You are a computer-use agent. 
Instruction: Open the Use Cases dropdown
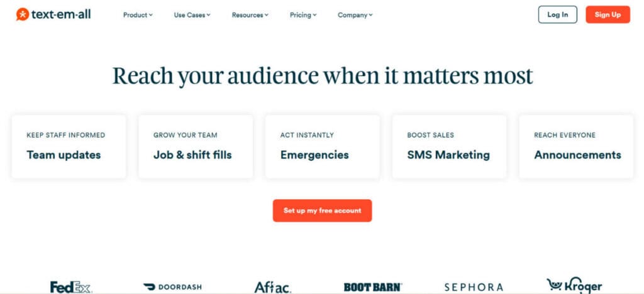[x=192, y=14]
